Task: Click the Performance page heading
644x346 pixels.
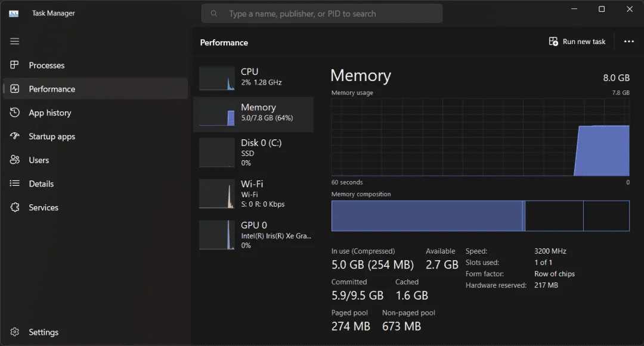Action: coord(224,43)
